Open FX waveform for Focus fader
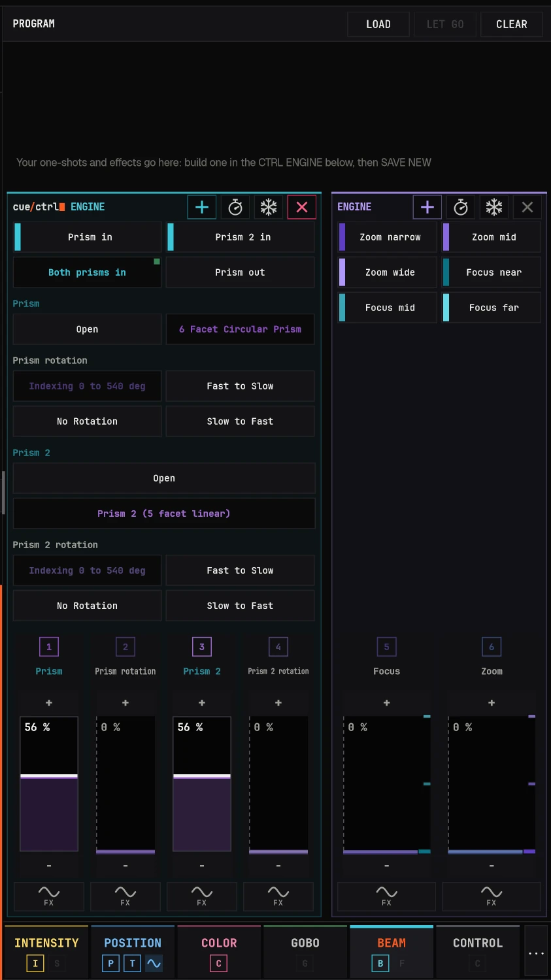 pos(386,896)
